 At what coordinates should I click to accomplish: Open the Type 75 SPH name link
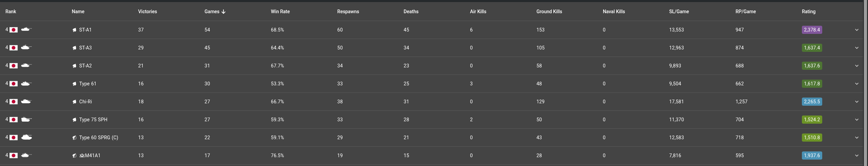coord(93,120)
